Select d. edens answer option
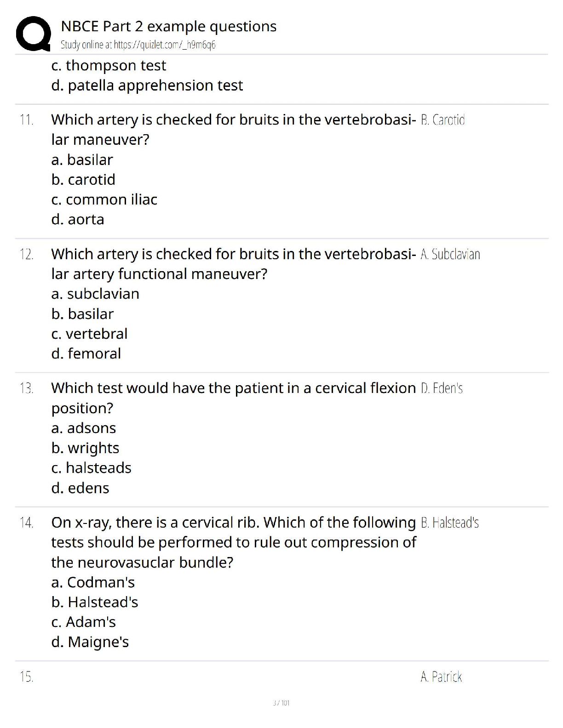Image resolution: width=563 pixels, height=728 pixels. 80,488
